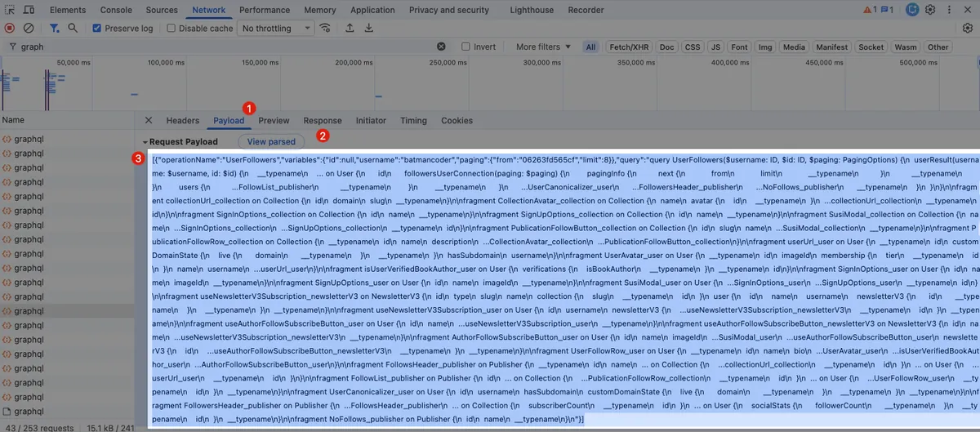Expand the More filters dropdown
The image size is (980, 432).
[543, 47]
